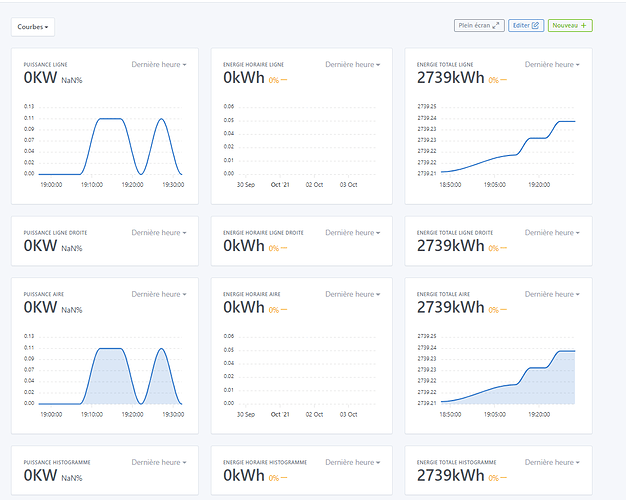The image size is (626, 500).
Task: Open time range dropdown for Puissance Ligne
Action: [159, 64]
